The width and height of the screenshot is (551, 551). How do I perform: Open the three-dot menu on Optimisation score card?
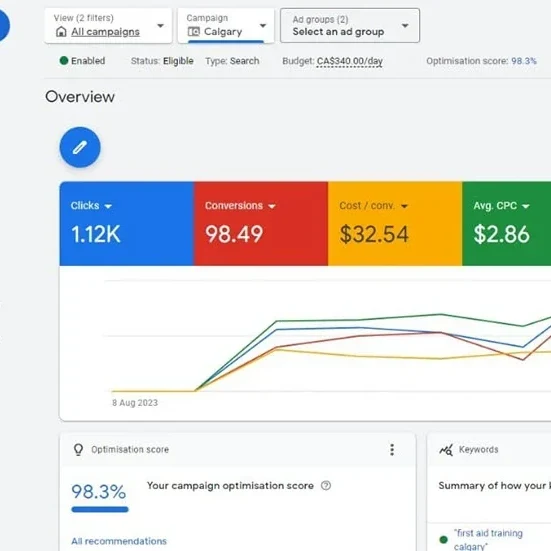click(x=392, y=449)
